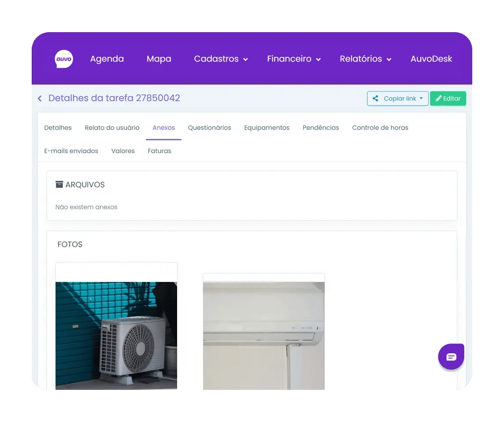The image size is (504, 422).
Task: Switch to the Detalhes tab
Action: 58,128
